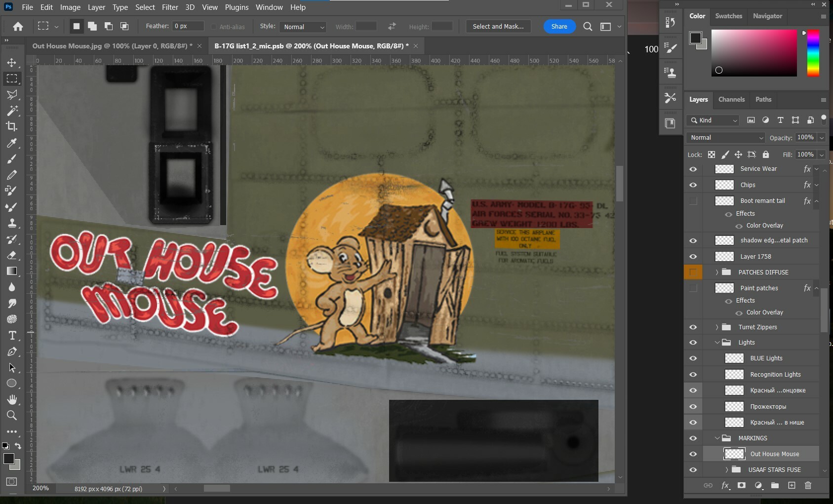Image resolution: width=833 pixels, height=504 pixels.
Task: Select the Hand tool
Action: coord(12,399)
